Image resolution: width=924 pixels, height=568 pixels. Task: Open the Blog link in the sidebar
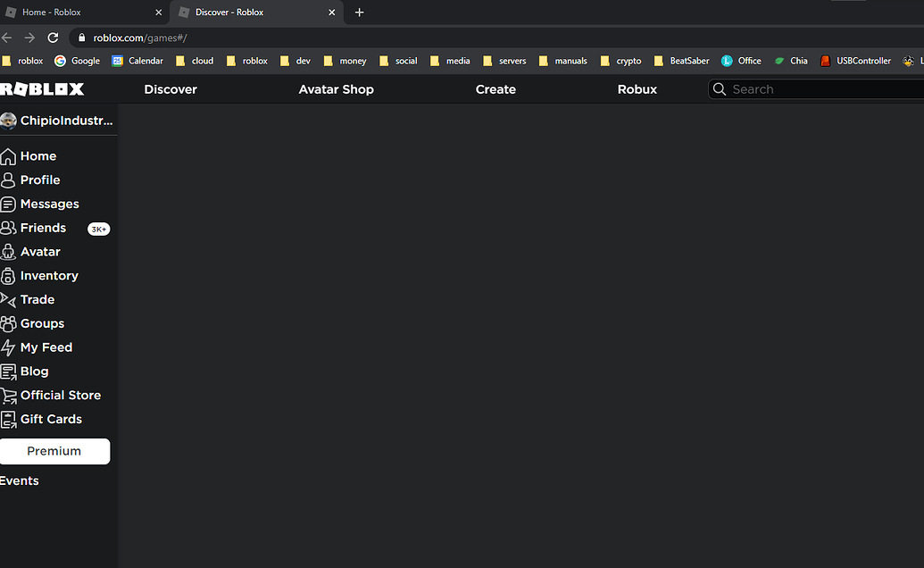pyautogui.click(x=34, y=371)
